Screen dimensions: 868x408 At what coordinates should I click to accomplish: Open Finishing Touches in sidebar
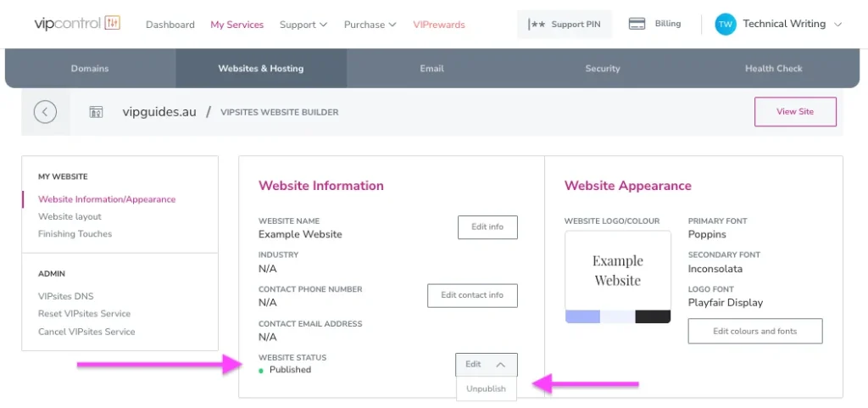click(x=75, y=233)
